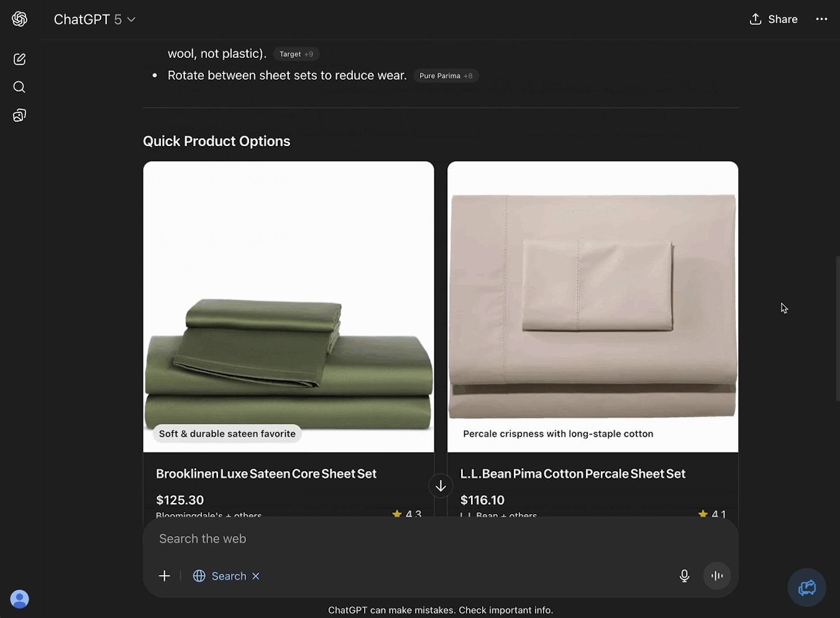Start dictation with the microphone icon
The width and height of the screenshot is (840, 618).
pyautogui.click(x=684, y=576)
